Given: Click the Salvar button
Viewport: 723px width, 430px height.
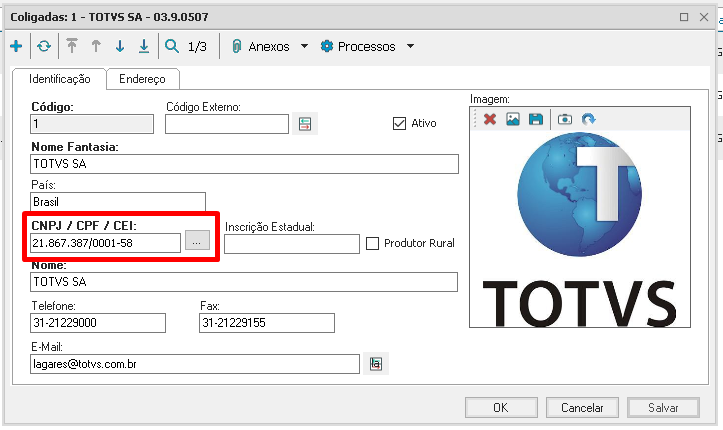Looking at the screenshot, I should coord(664,408).
